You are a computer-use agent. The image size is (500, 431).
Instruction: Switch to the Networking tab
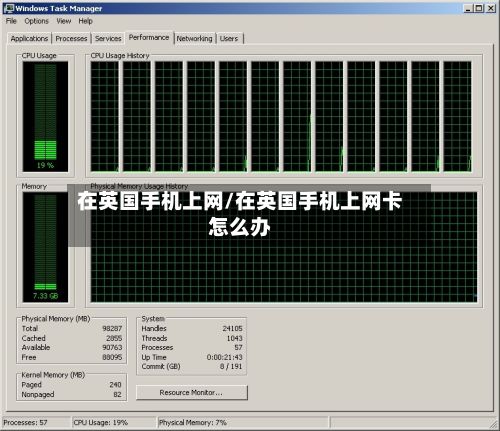[x=194, y=39]
